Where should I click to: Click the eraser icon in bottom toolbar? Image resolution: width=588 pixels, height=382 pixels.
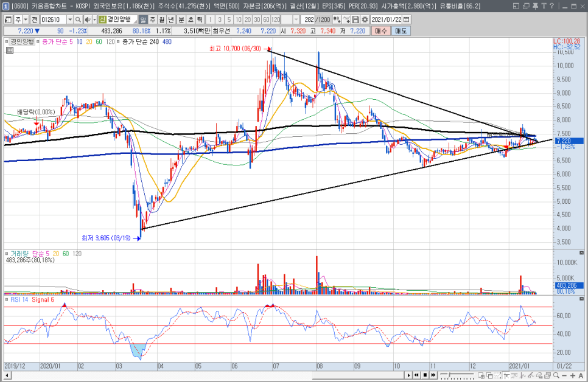(x=539, y=375)
